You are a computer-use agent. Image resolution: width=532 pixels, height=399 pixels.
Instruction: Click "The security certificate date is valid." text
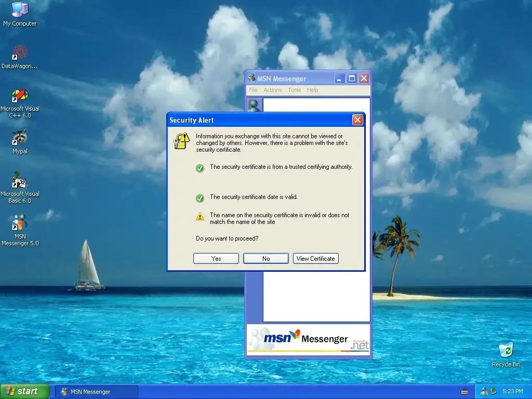254,197
